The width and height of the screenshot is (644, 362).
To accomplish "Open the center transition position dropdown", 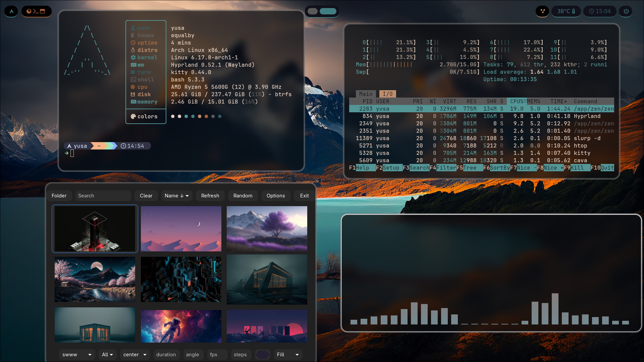I will pos(135,355).
